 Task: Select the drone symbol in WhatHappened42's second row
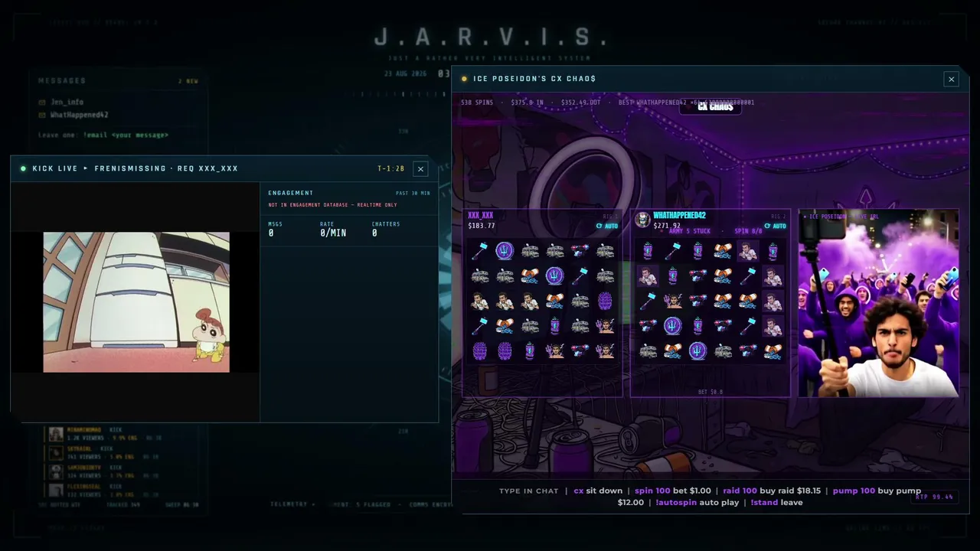[697, 275]
